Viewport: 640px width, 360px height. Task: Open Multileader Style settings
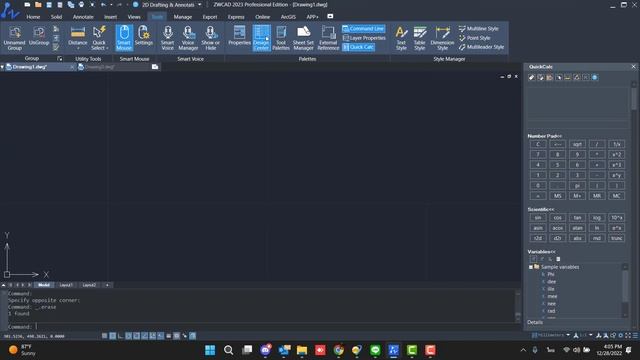481,47
